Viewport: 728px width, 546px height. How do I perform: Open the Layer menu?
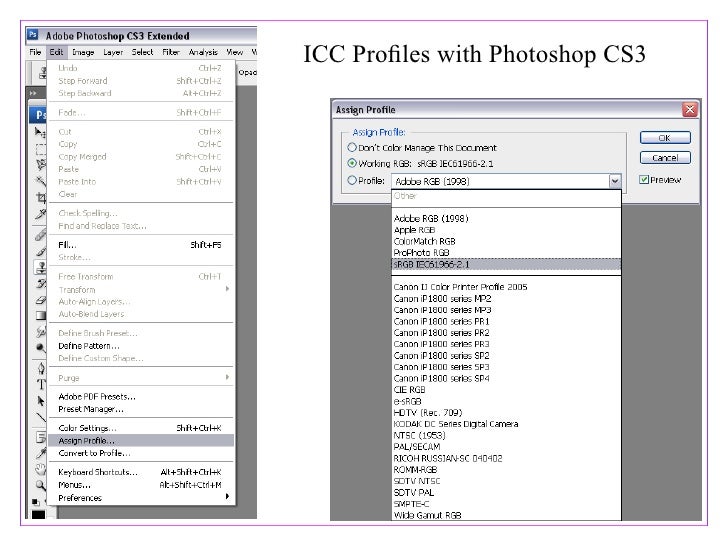(x=113, y=52)
